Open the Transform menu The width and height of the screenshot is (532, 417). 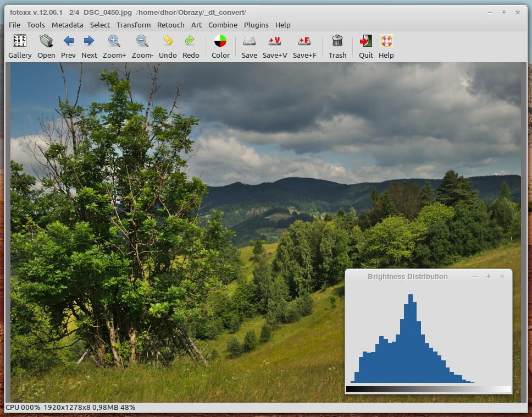tap(134, 25)
